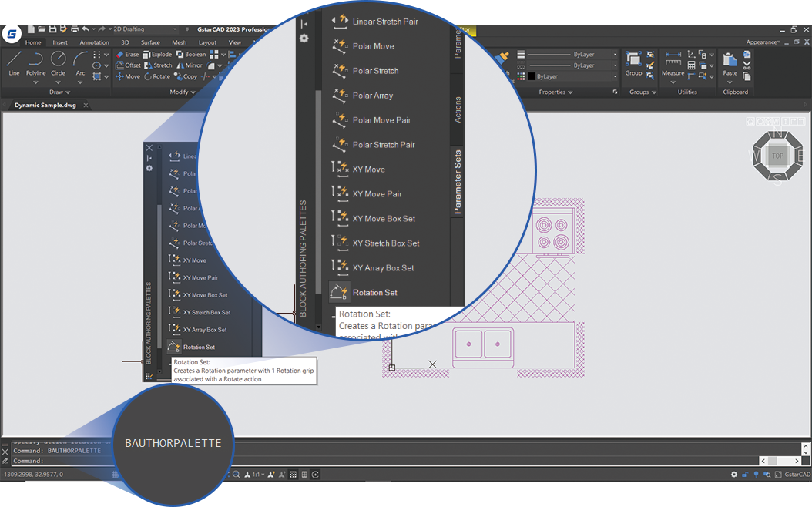Open the Measure dropdown arrow
The height and width of the screenshot is (507, 812).
click(673, 82)
